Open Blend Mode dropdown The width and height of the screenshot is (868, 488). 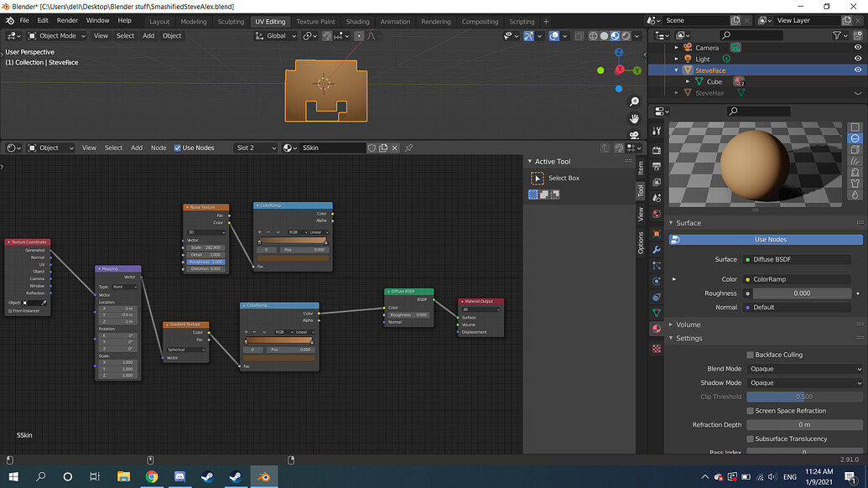tap(804, 368)
